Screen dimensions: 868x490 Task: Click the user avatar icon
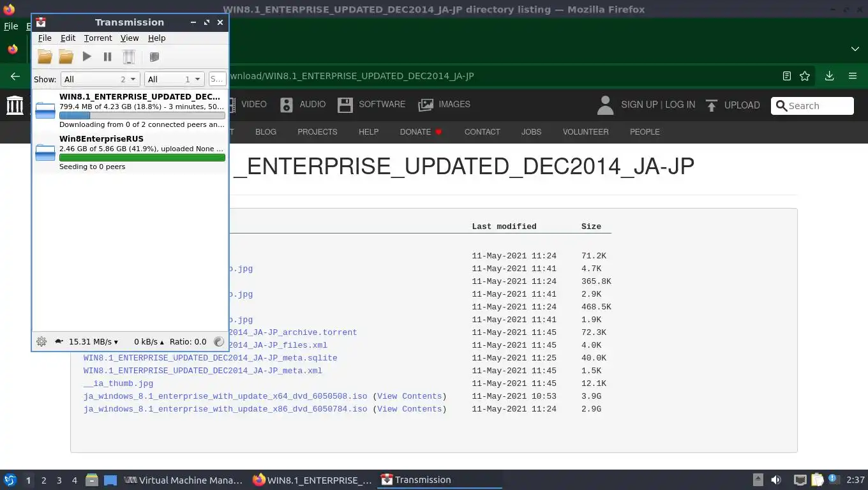pos(605,105)
